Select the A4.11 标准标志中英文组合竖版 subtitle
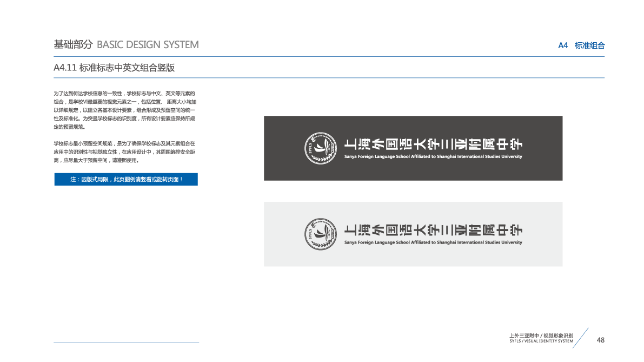 114,68
